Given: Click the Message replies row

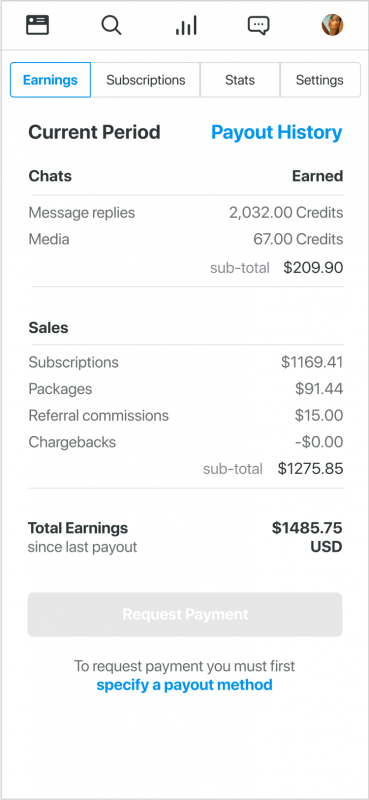Looking at the screenshot, I should pos(186,213).
